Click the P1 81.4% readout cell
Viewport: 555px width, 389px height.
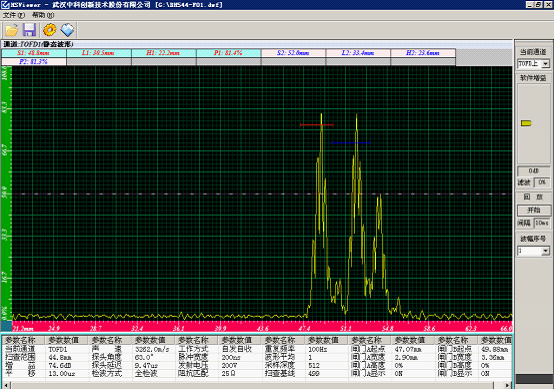(228, 53)
